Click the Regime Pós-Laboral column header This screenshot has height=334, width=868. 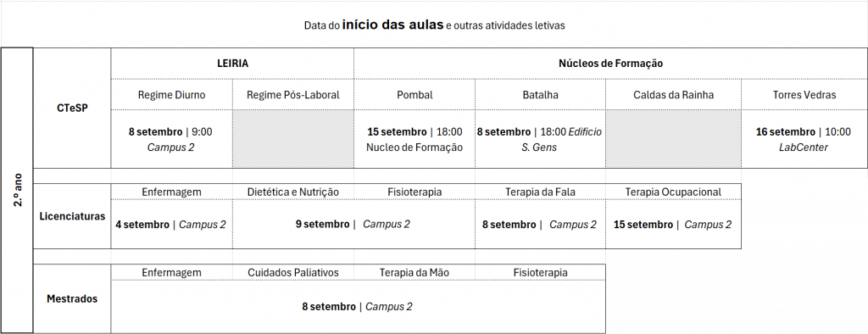[x=292, y=95]
